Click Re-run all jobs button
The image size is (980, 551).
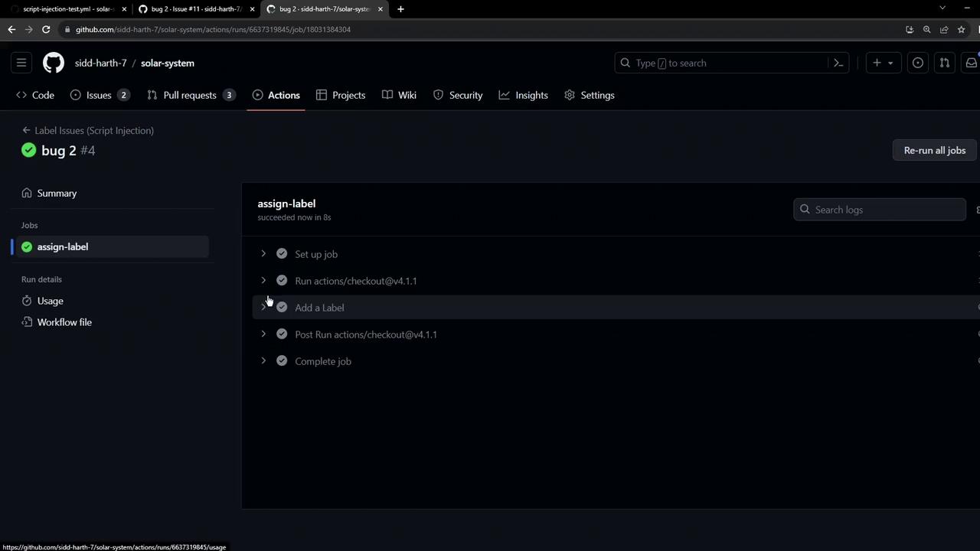click(x=935, y=150)
